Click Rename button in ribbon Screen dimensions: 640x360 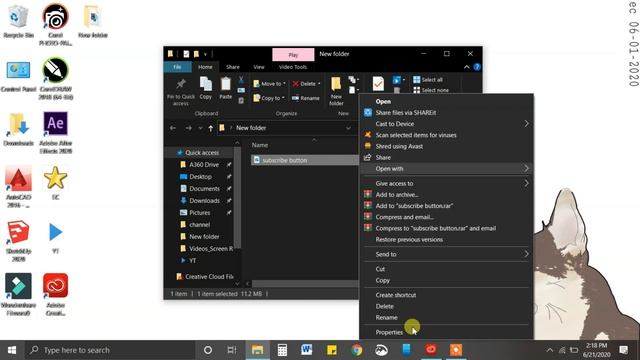(306, 98)
